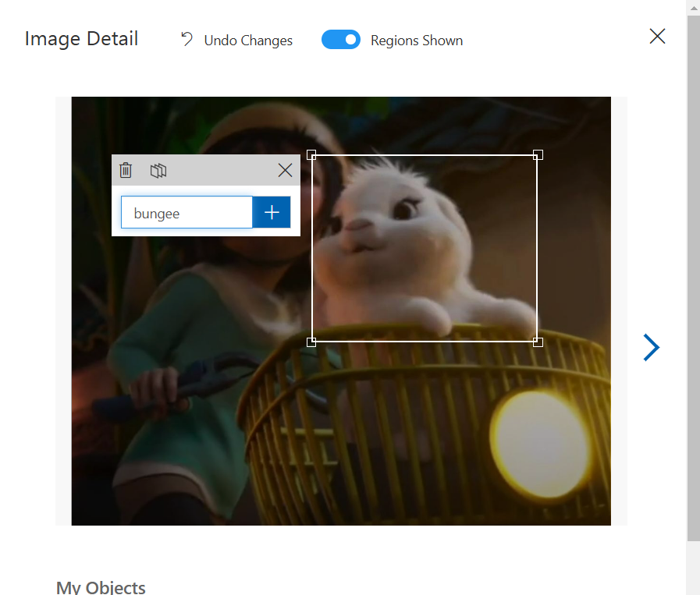700x595 pixels.
Task: Add the tag with the plus button
Action: (x=272, y=212)
